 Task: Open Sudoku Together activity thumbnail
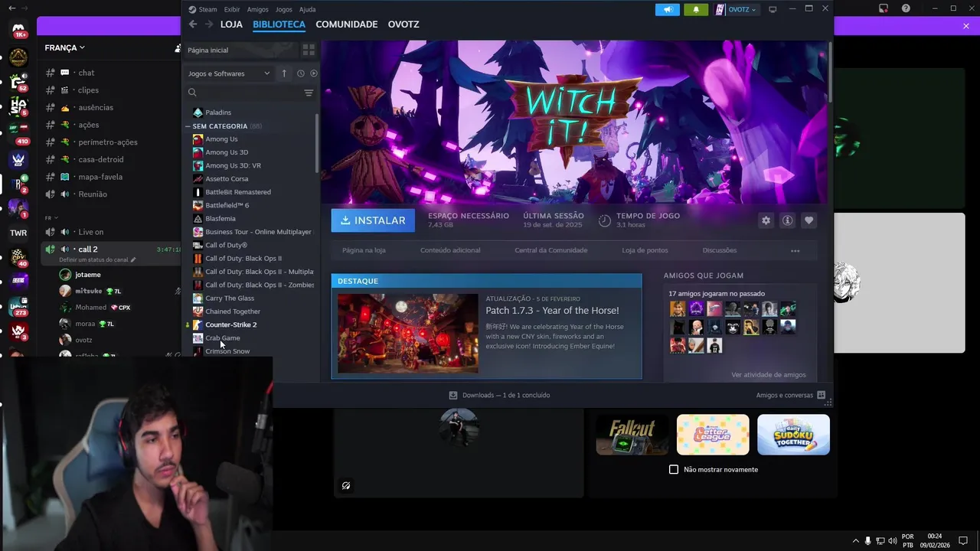[793, 435]
